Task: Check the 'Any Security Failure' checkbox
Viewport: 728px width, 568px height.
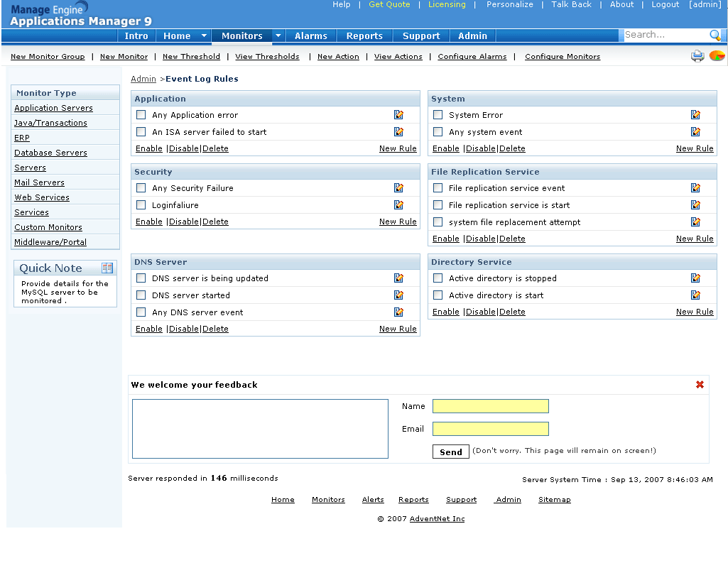Action: [141, 188]
